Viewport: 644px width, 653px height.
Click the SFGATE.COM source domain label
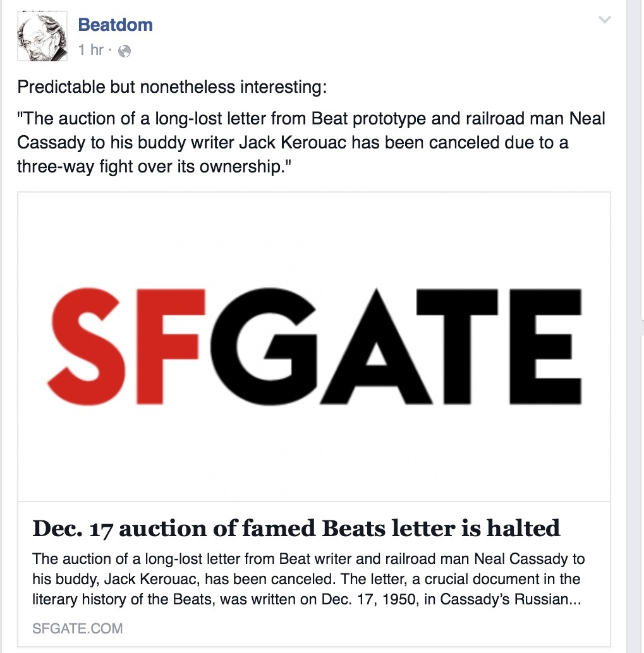click(78, 628)
